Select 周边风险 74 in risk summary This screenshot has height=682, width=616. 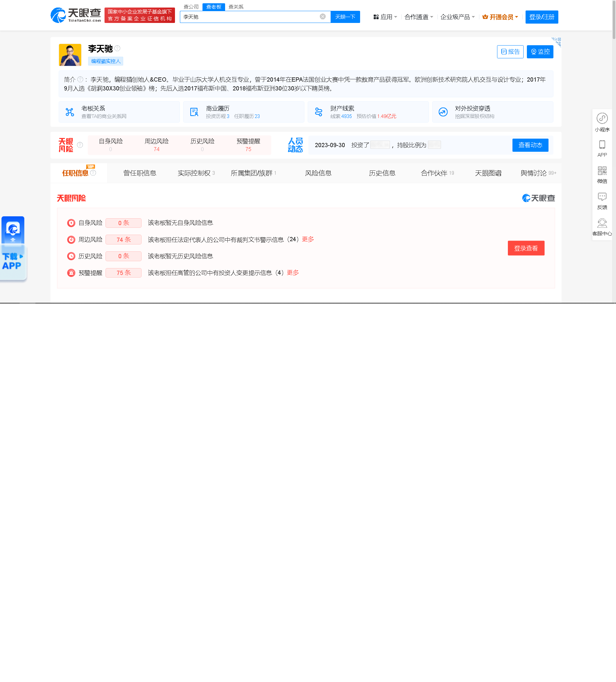click(x=157, y=145)
